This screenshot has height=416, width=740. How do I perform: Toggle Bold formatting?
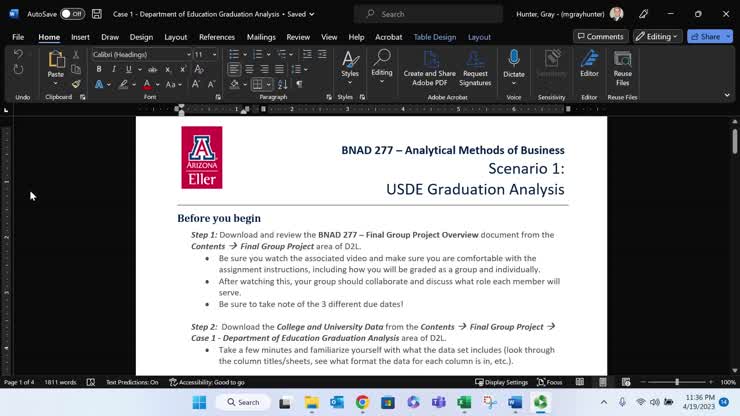(99, 69)
